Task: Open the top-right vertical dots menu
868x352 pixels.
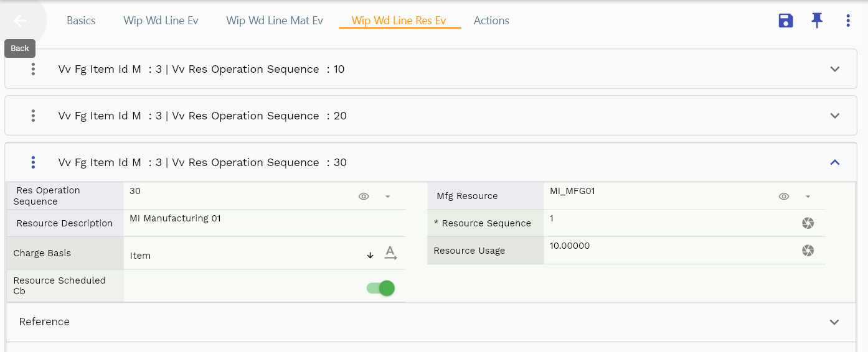Action: (847, 21)
